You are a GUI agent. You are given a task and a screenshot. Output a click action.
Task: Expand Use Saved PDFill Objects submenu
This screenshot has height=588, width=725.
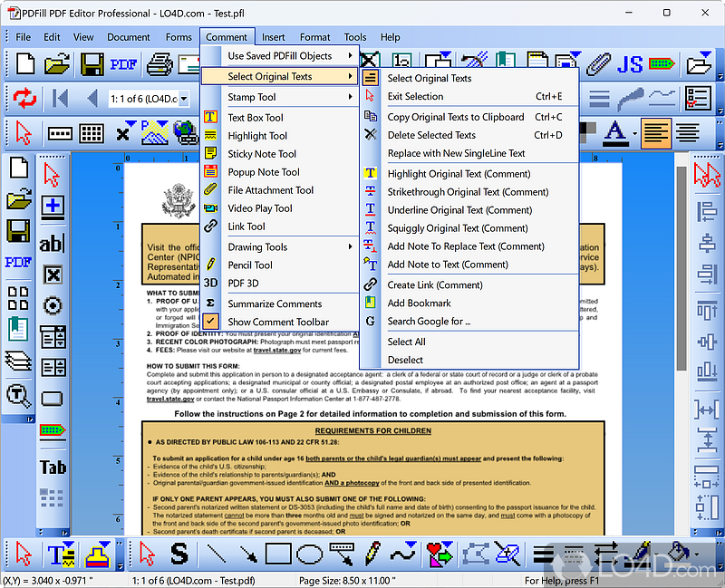[279, 56]
